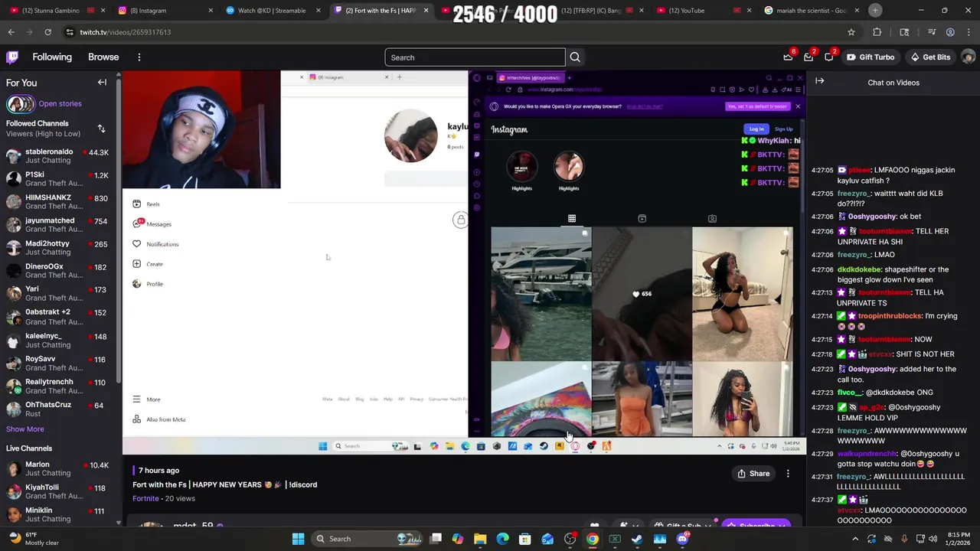Viewport: 980px width, 551px height.
Task: Open Twitch notifications inbox icon
Action: (808, 57)
